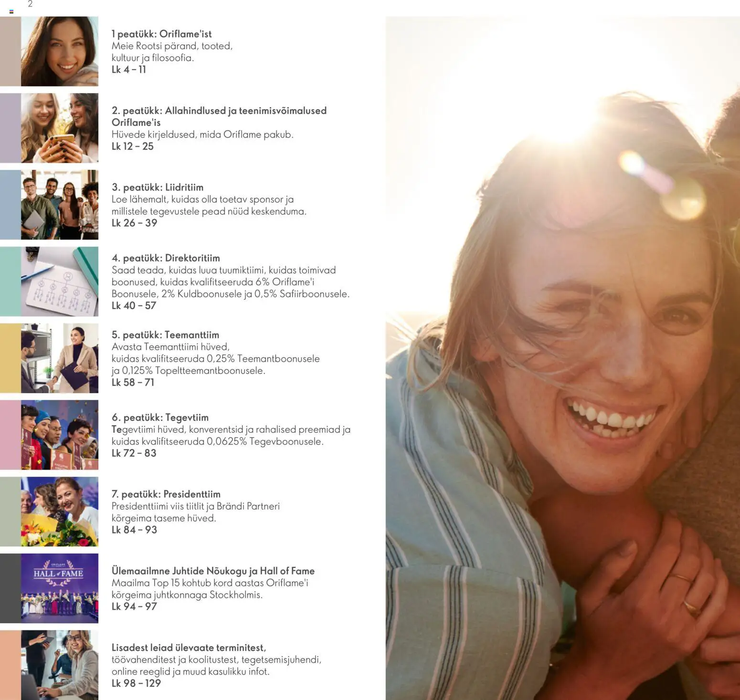The width and height of the screenshot is (740, 700).
Task: Click the woman with flowers thumbnail
Action: pos(60,512)
